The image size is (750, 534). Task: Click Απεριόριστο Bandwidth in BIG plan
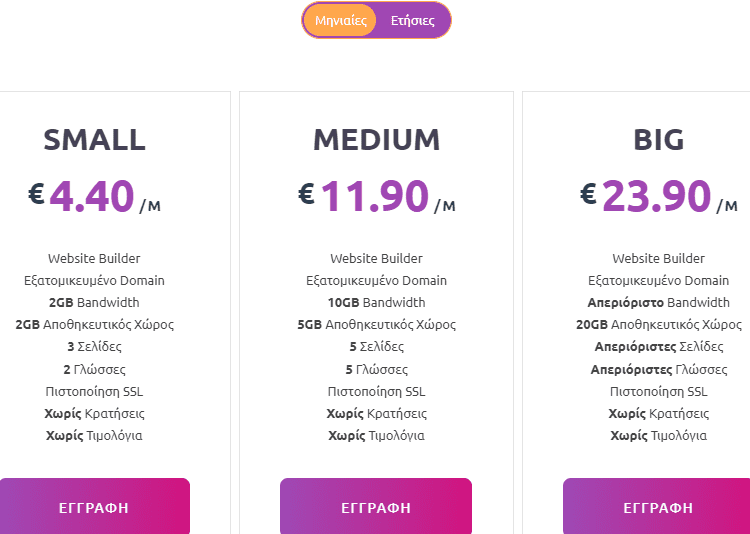point(659,302)
